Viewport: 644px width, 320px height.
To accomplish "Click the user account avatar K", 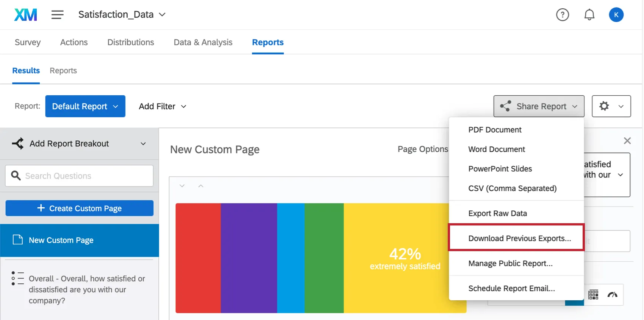I will [616, 15].
